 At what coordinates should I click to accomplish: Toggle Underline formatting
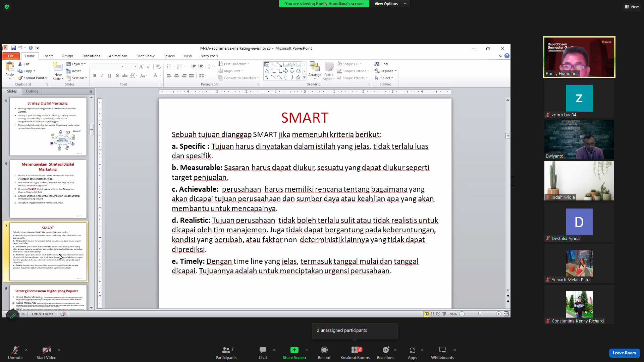click(x=109, y=76)
